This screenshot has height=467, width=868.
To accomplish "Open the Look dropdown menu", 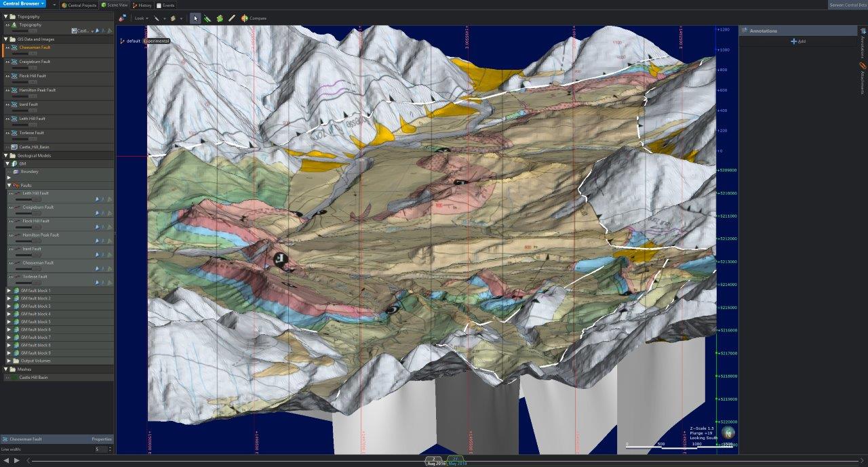I will (141, 18).
